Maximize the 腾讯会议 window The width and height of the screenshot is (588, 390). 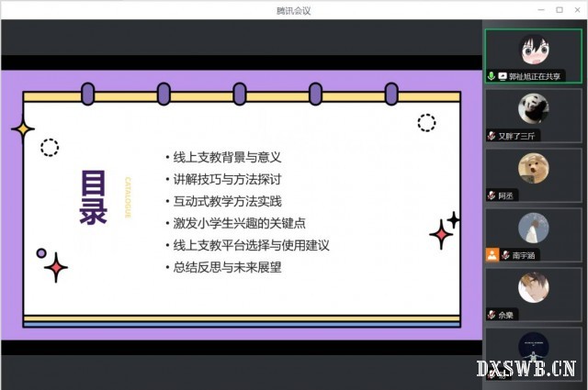(560, 10)
